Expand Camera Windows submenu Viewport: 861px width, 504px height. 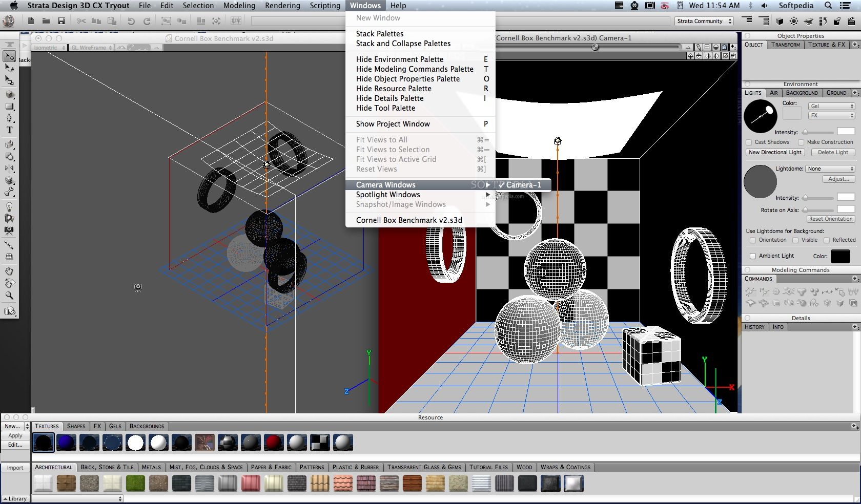tap(420, 185)
